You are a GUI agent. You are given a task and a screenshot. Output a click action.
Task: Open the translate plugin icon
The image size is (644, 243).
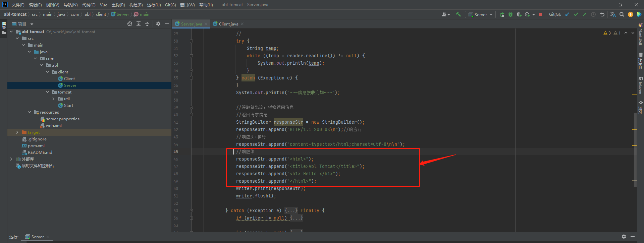pos(613,14)
